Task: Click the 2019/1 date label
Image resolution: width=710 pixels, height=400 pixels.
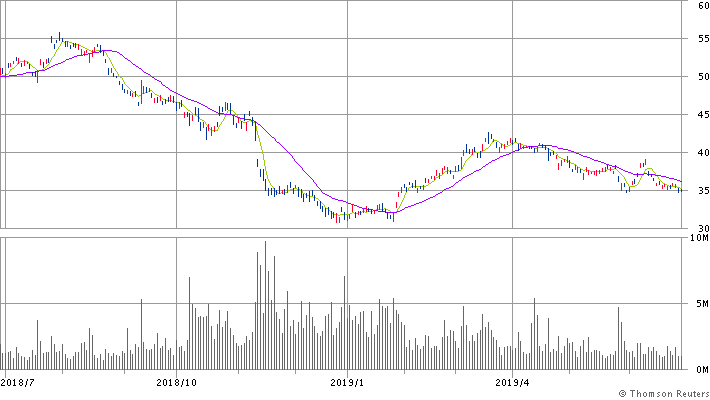Action: point(347,383)
